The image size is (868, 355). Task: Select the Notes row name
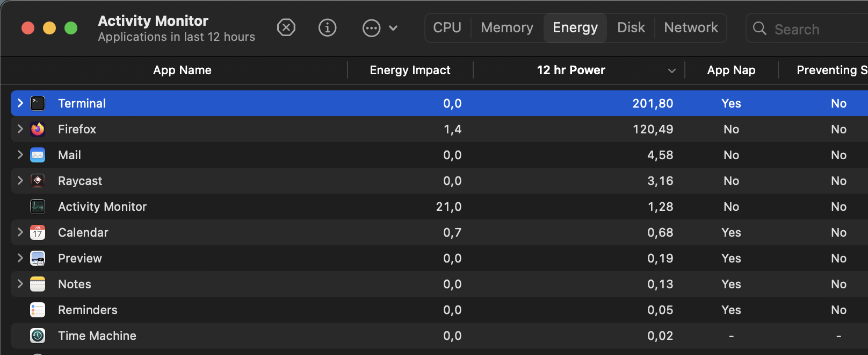pyautogui.click(x=75, y=284)
